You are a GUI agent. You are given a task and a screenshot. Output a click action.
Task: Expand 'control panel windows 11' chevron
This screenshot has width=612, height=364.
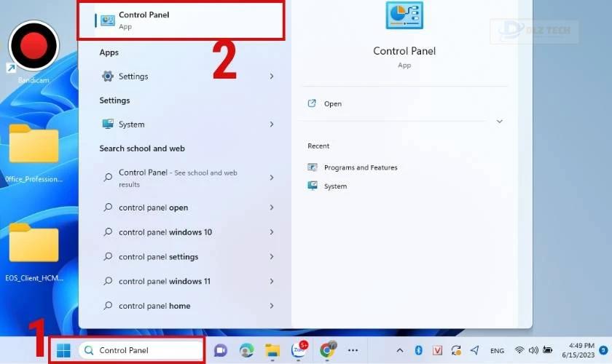272,281
